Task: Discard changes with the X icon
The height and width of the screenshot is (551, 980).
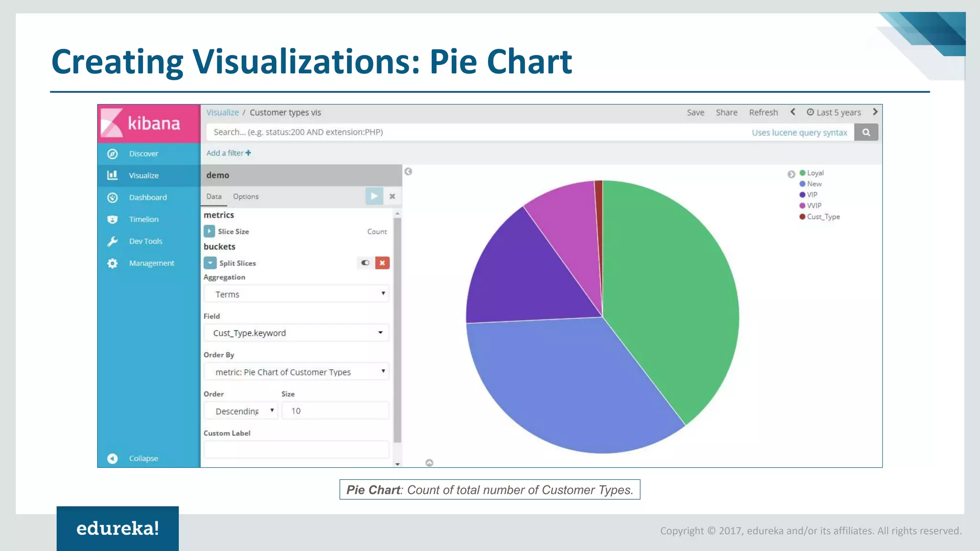Action: [x=392, y=196]
